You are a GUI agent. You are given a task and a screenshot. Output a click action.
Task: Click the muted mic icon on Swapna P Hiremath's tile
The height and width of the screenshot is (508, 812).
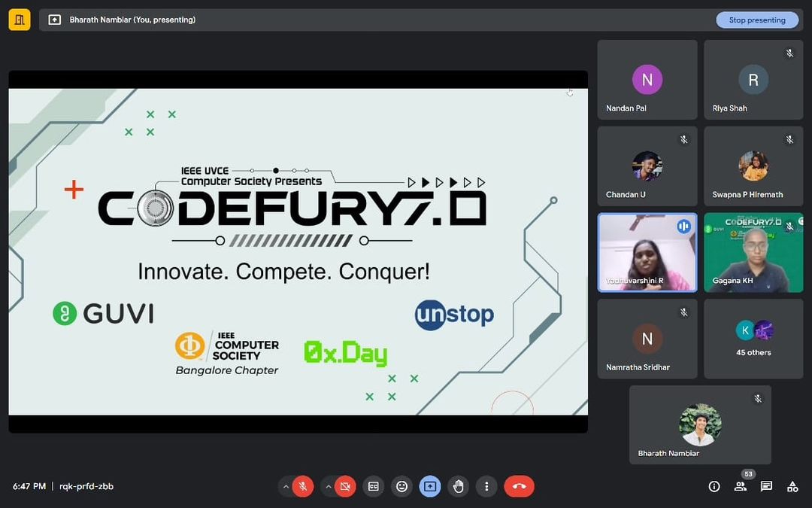pos(789,139)
